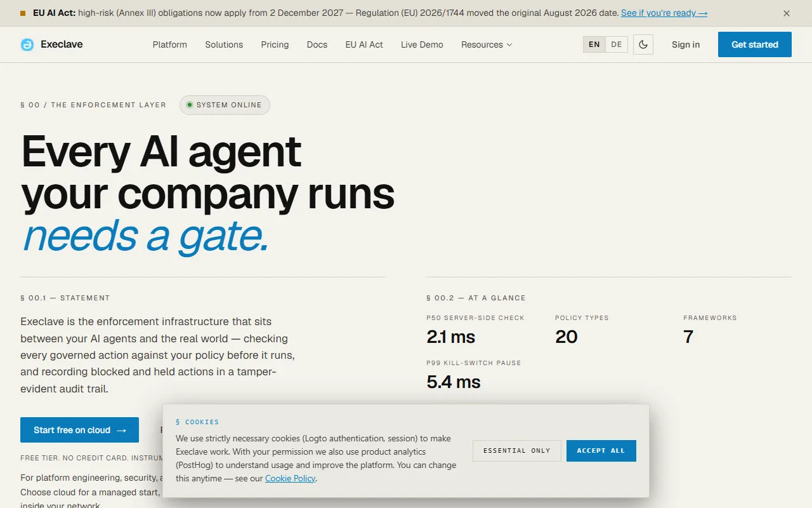Image resolution: width=812 pixels, height=508 pixels.
Task: Click the "§ COOKIES" heading
Action: (197, 422)
